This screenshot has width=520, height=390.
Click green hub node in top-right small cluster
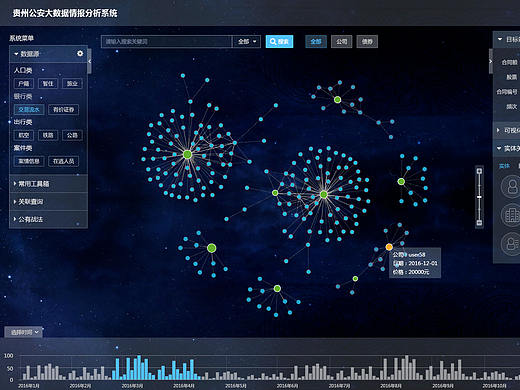point(337,99)
